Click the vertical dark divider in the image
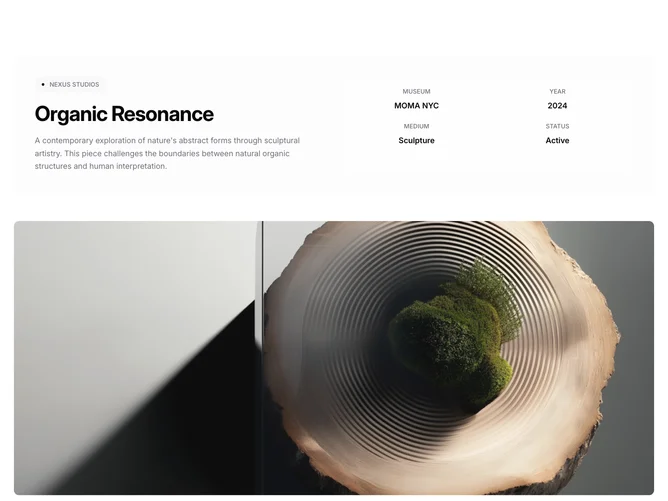The width and height of the screenshot is (668, 501). pyautogui.click(x=262, y=358)
